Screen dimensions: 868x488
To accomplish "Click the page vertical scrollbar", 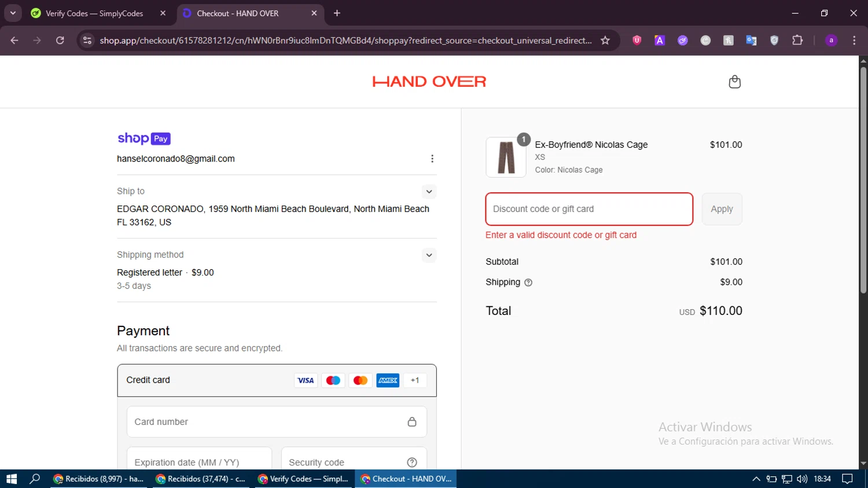I will [863, 179].
